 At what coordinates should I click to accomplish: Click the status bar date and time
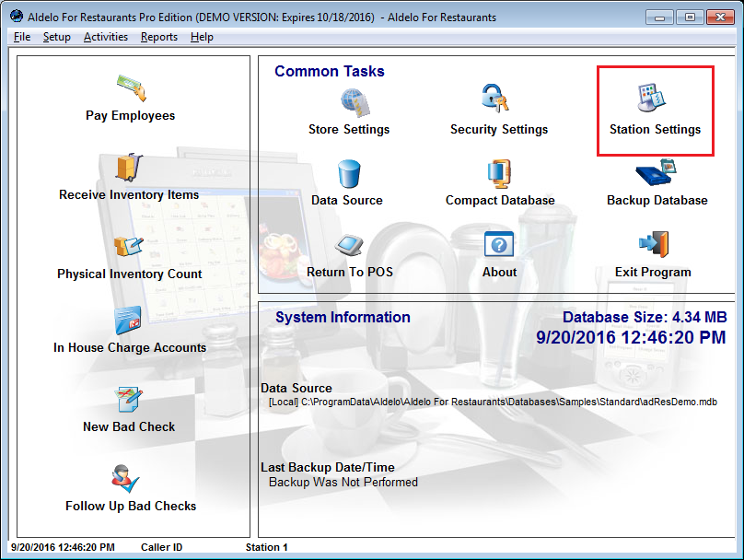click(63, 547)
